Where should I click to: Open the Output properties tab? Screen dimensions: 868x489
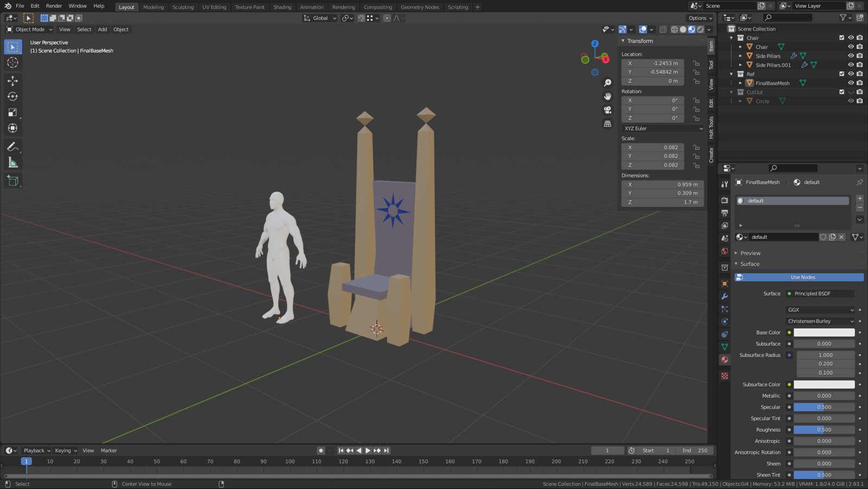click(724, 213)
